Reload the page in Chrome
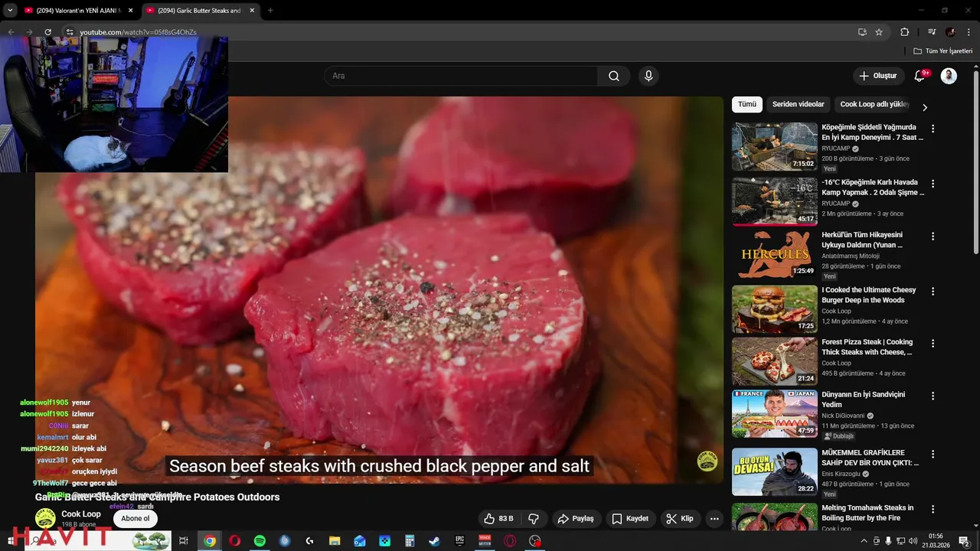This screenshot has width=980, height=551. [47, 32]
